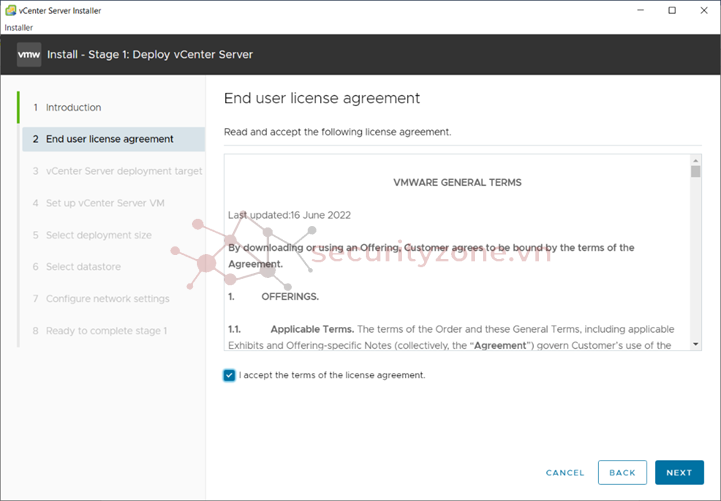The height and width of the screenshot is (501, 721).
Task: Click the CANCEL button
Action: 565,473
